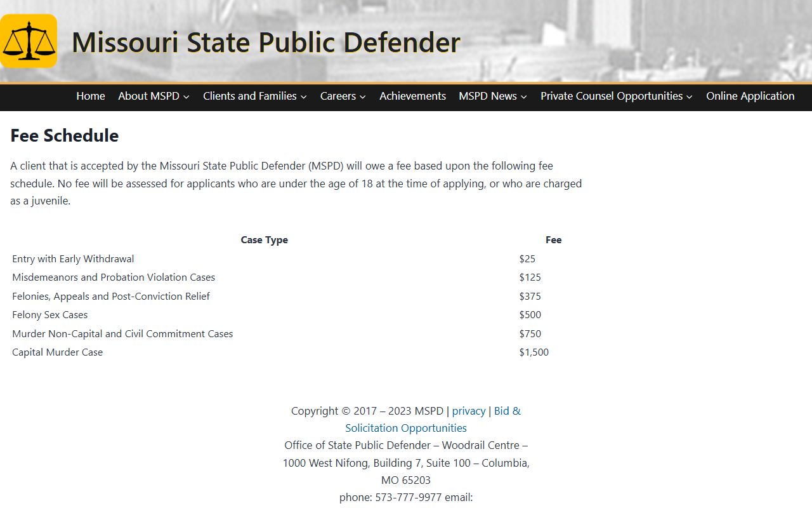The height and width of the screenshot is (508, 812).
Task: Click the Fee column header
Action: pos(554,240)
